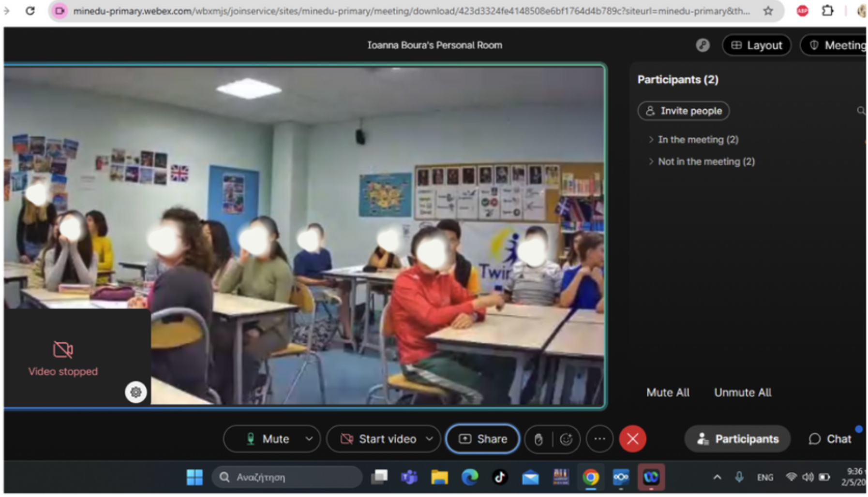Open video options arrow beside Start video
The width and height of the screenshot is (868, 497).
tap(429, 439)
